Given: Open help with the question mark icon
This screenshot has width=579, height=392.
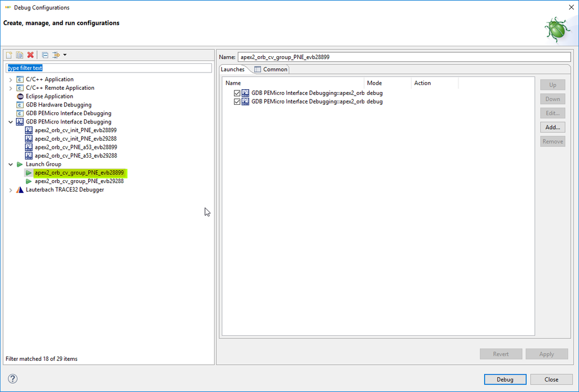Looking at the screenshot, I should (x=13, y=379).
